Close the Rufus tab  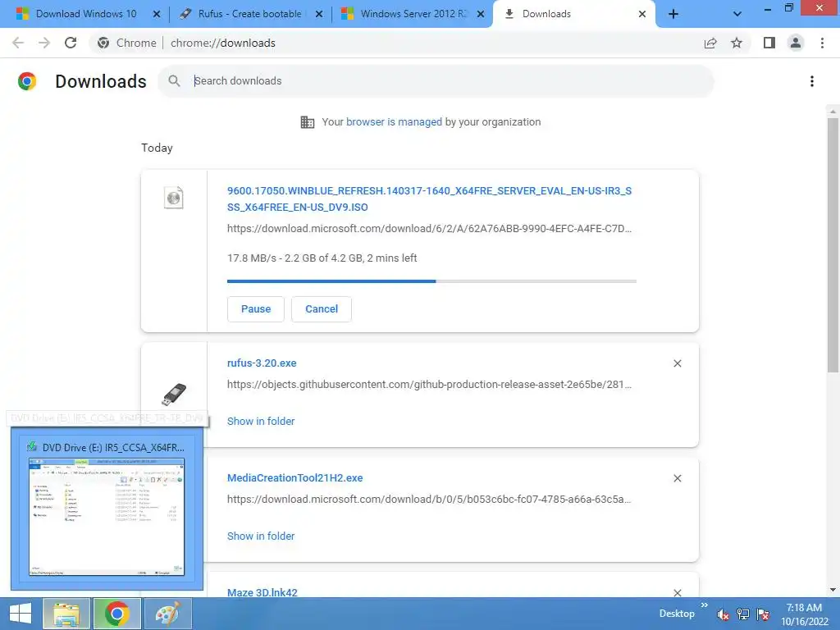[319, 14]
